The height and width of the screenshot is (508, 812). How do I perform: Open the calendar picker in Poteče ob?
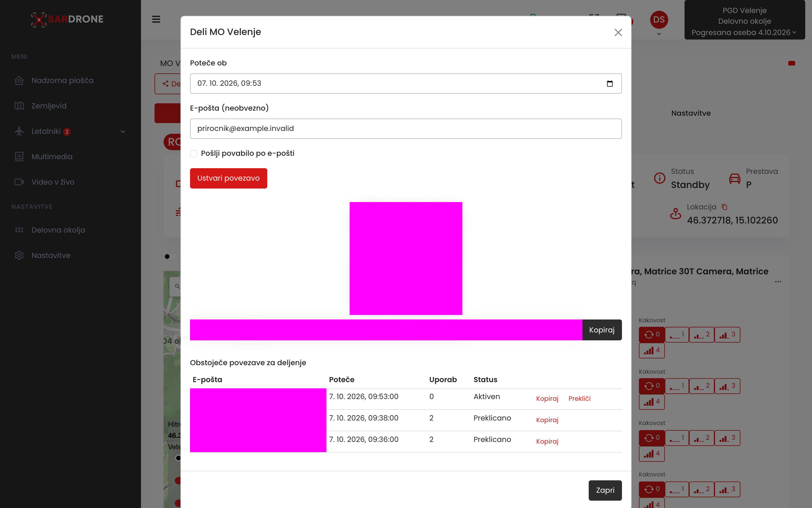[610, 83]
